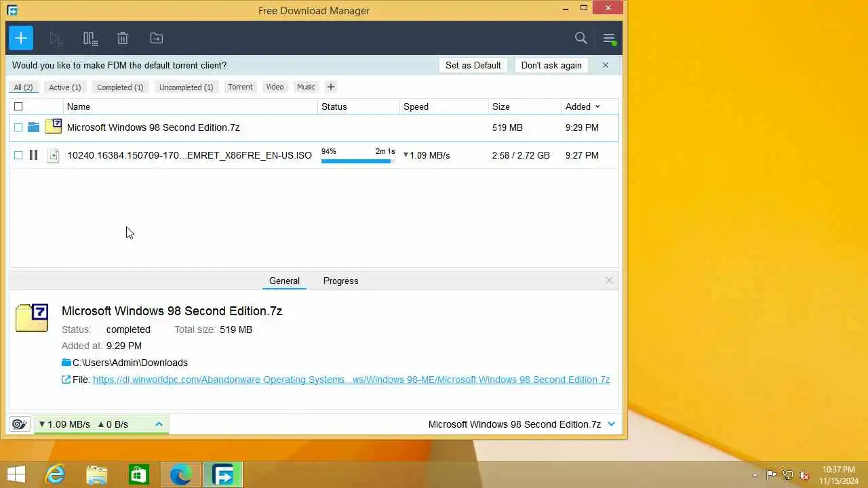The image size is (868, 488).
Task: Click the Action Center flag tray icon
Action: tap(771, 475)
